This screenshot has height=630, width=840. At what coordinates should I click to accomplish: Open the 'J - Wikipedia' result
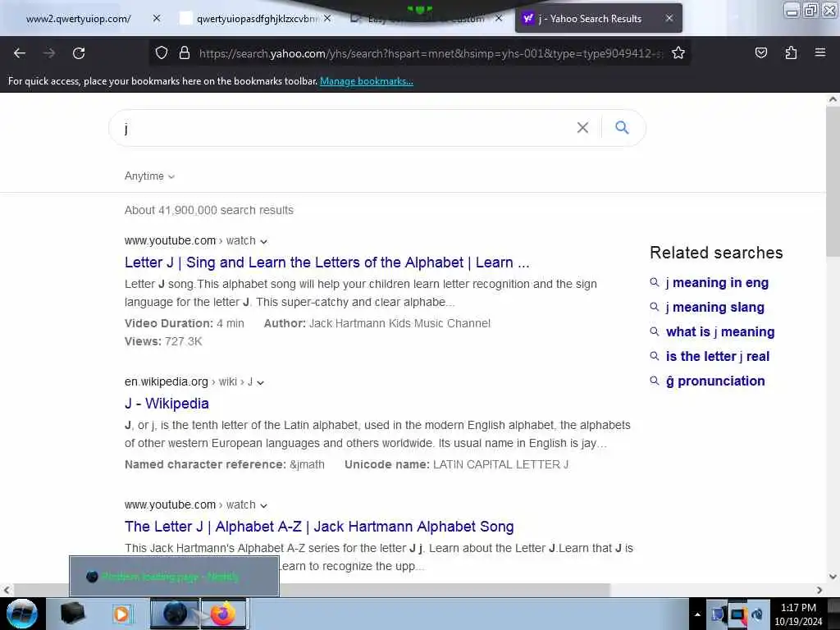pyautogui.click(x=167, y=404)
